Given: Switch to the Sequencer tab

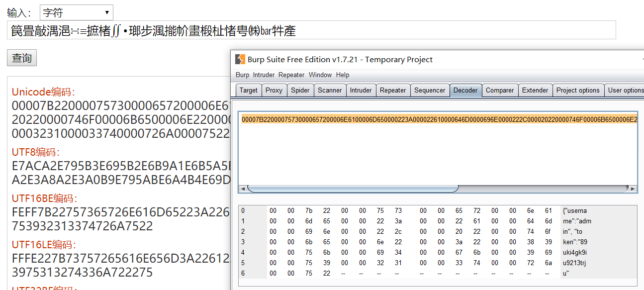Looking at the screenshot, I should pyautogui.click(x=430, y=91).
